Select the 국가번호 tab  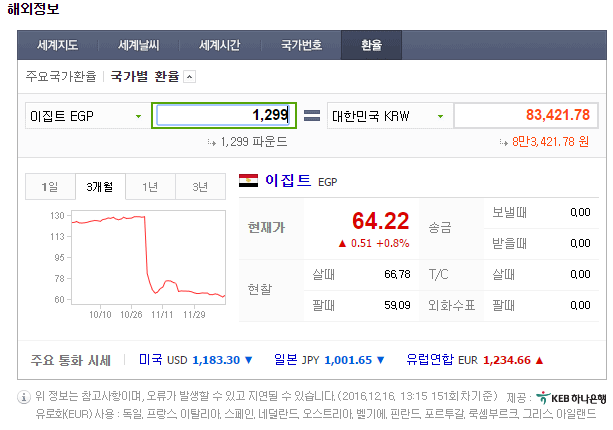[301, 45]
